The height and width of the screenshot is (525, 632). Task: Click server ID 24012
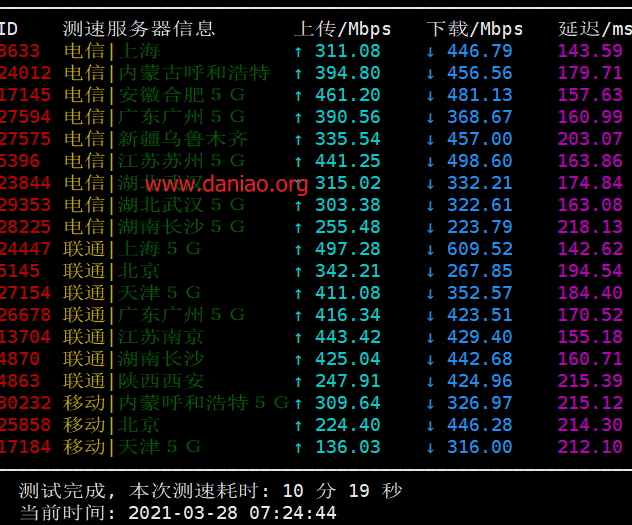25,73
